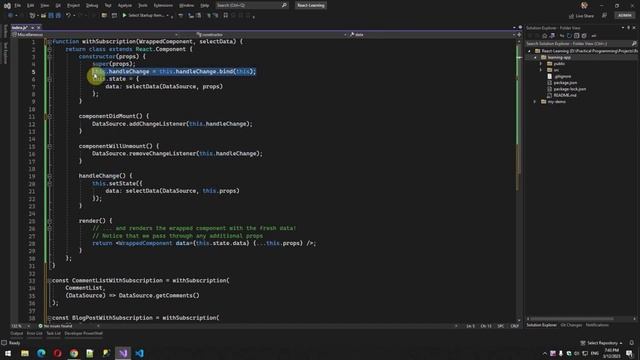Open File Explorer from the taskbar

tap(25, 353)
